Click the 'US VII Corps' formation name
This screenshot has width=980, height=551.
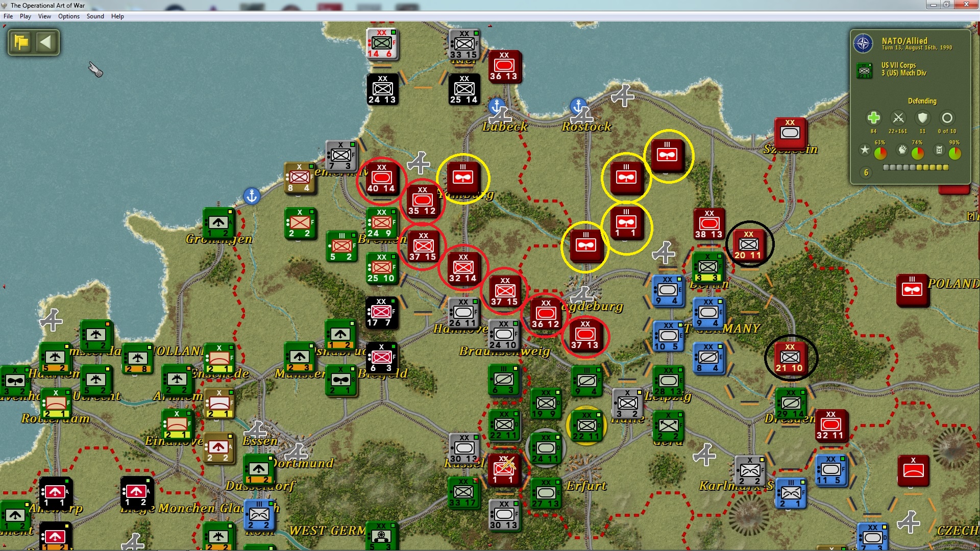pyautogui.click(x=898, y=65)
